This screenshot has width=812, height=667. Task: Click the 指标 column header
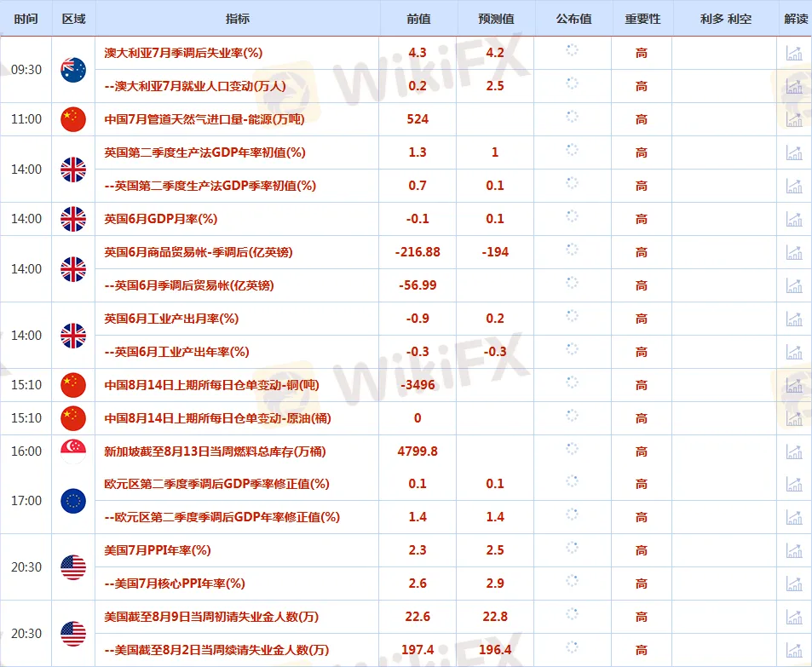pyautogui.click(x=238, y=19)
